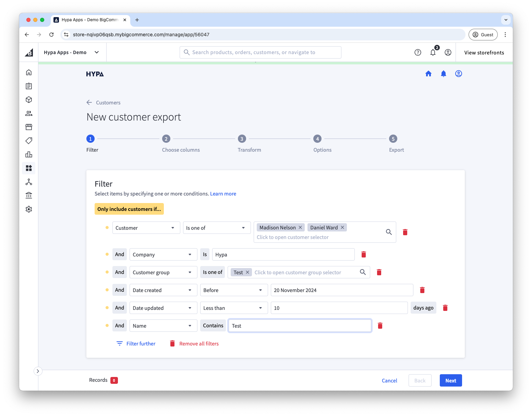
Task: Remove the Test customer group chip
Action: pyautogui.click(x=247, y=272)
